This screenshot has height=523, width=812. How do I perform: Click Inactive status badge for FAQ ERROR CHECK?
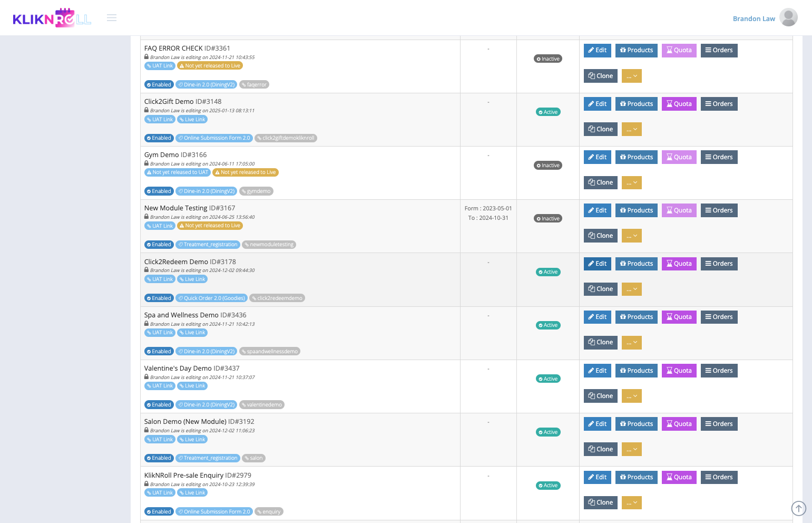548,59
